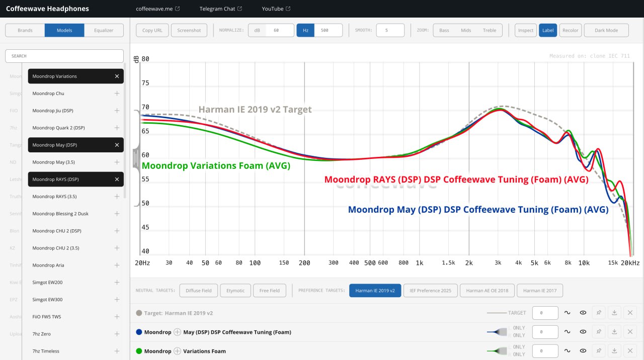This screenshot has height=360, width=644.
Task: Hide the Harman IE 2019 v2 target curve
Action: click(583, 313)
